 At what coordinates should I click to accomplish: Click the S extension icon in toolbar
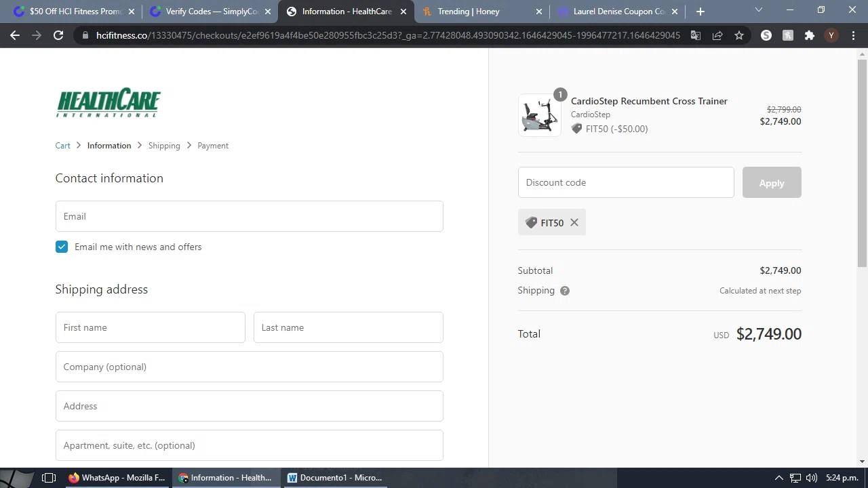pos(766,35)
